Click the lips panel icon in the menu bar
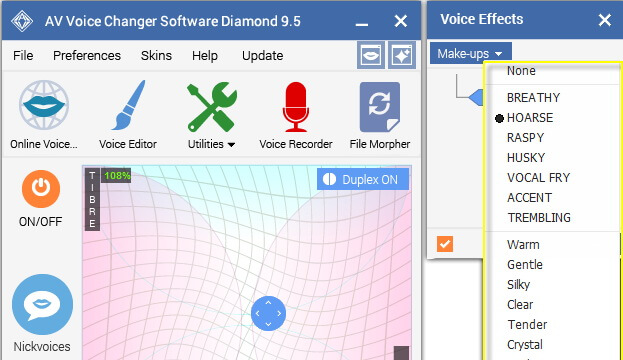 371,55
